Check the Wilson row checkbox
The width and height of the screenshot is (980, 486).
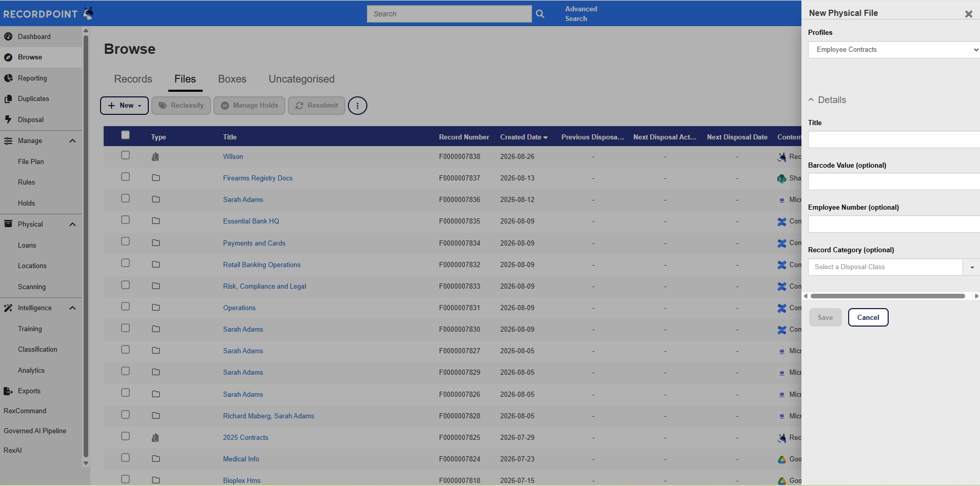[125, 155]
